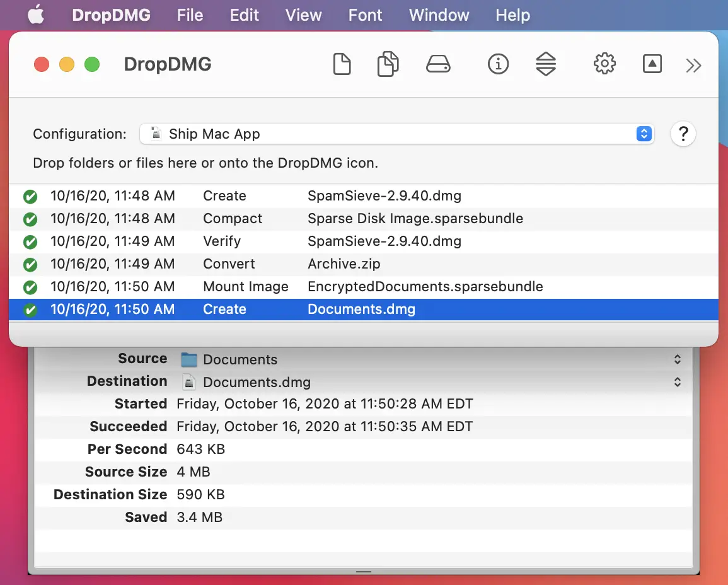The image size is (728, 585).
Task: Open the Apple menu
Action: 36,15
